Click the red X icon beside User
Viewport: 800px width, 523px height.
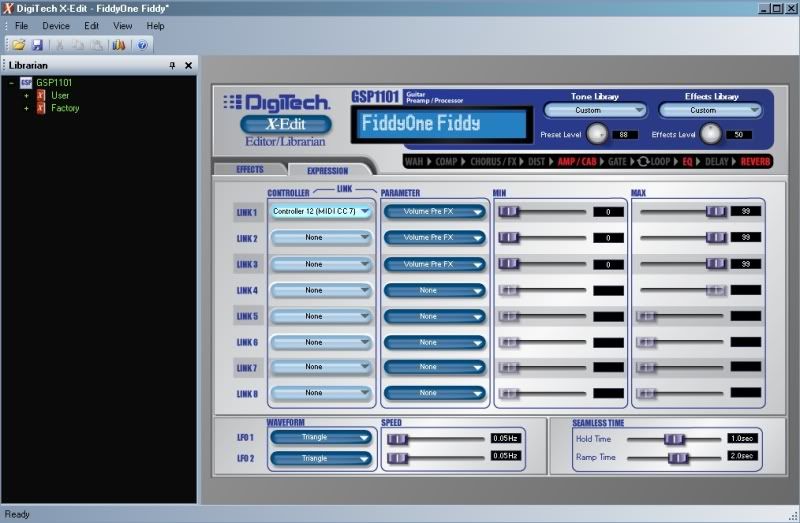41,95
